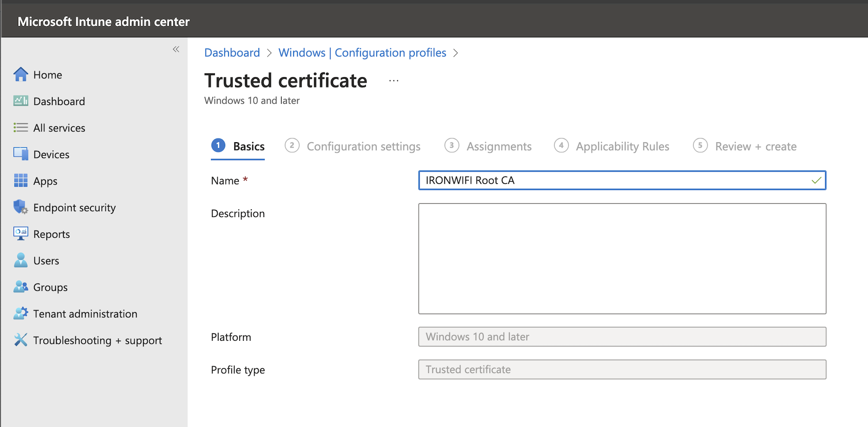Open the Groups icon
Viewport: 868px width, 427px height.
click(x=21, y=287)
